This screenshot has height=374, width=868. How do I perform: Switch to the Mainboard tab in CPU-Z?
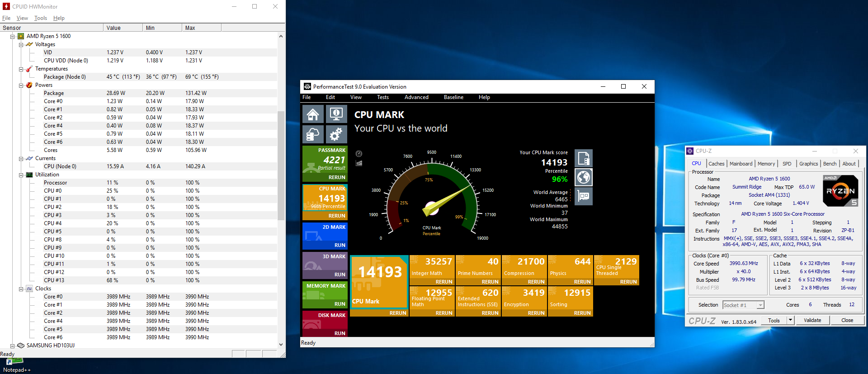pos(741,164)
